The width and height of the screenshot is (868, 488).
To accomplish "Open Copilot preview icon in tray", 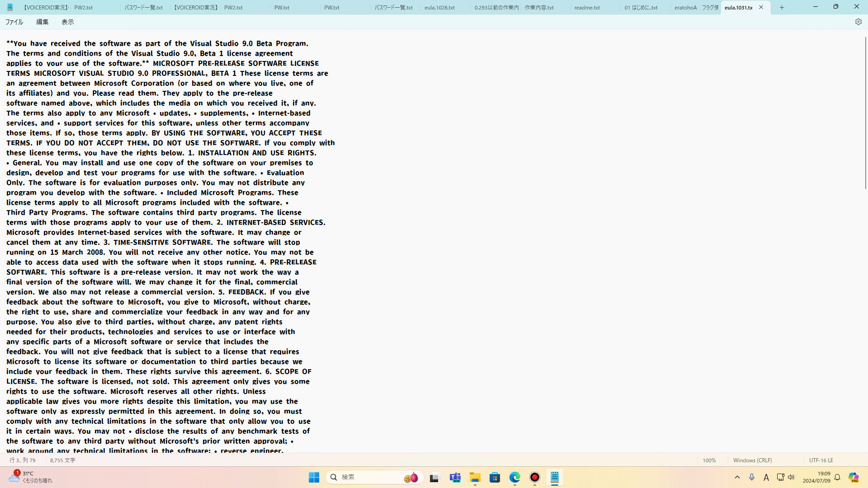I will (853, 477).
